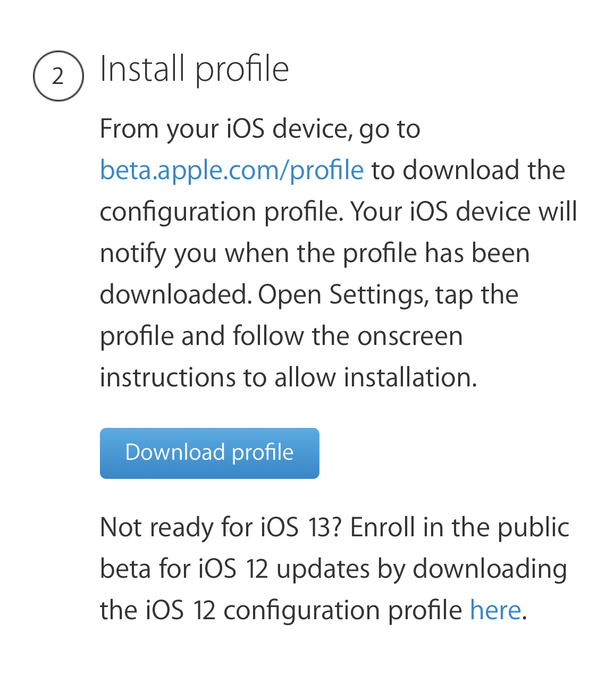Click the 'instructions to allow installation.' line
This screenshot has height=700, width=598.
click(x=289, y=377)
